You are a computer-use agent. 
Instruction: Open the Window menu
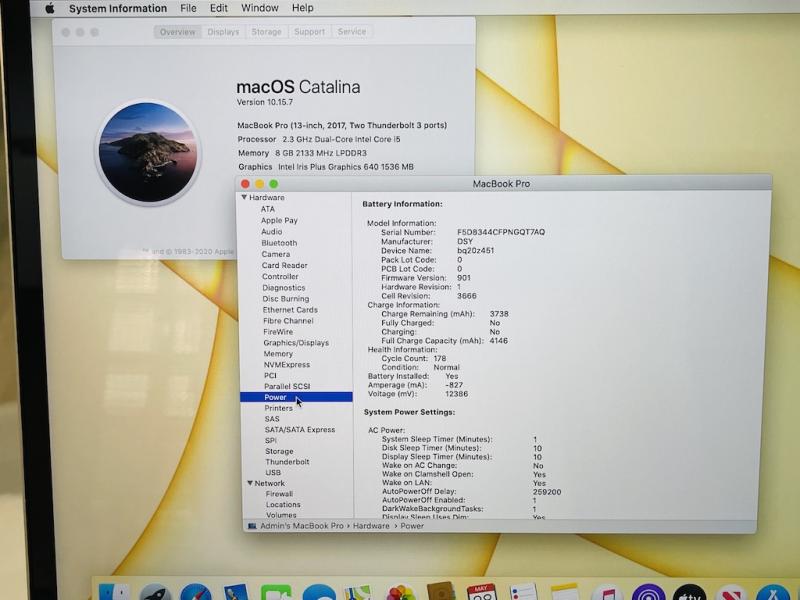click(260, 8)
